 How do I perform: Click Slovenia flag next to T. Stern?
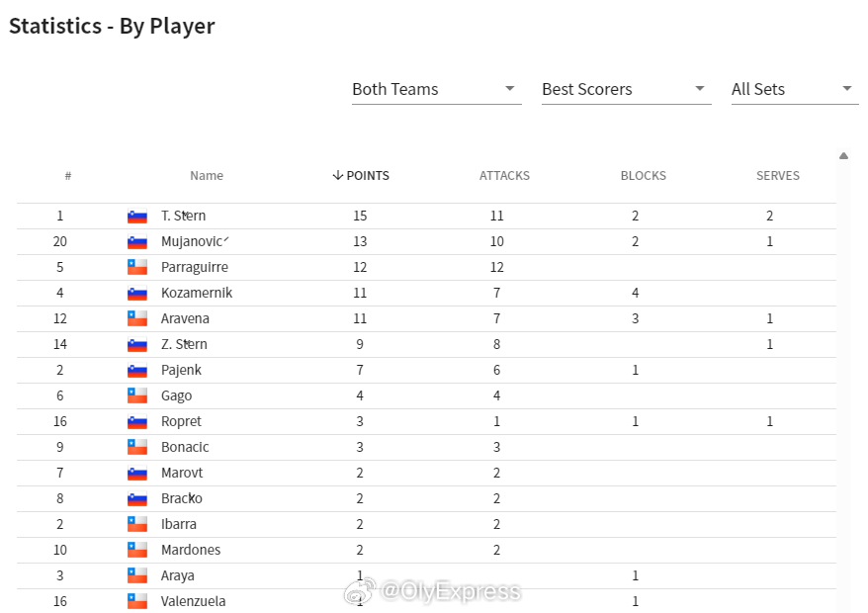[137, 216]
